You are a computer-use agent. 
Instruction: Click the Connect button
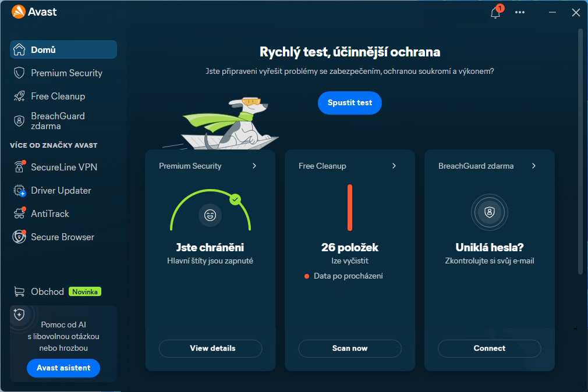490,348
